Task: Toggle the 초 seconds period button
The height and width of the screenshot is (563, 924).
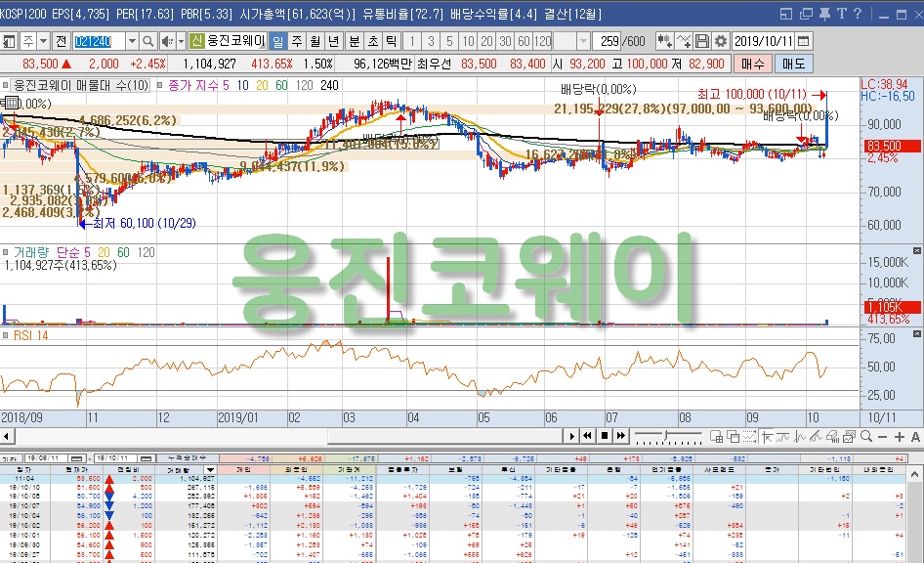Action: 373,41
